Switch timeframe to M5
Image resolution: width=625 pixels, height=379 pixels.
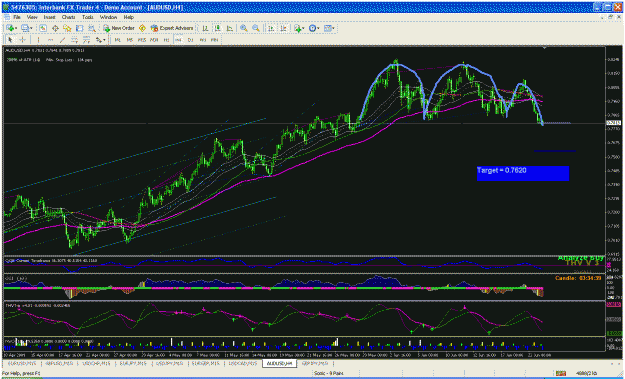pyautogui.click(x=130, y=40)
